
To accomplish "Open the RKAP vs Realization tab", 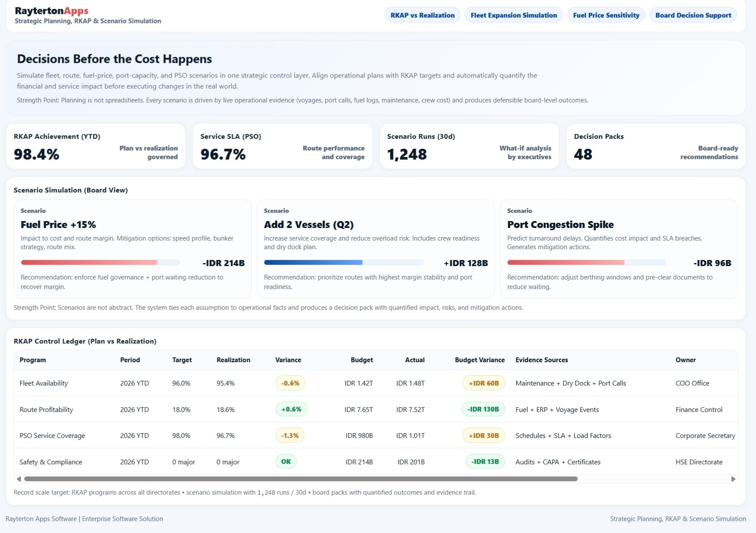I will tap(422, 15).
